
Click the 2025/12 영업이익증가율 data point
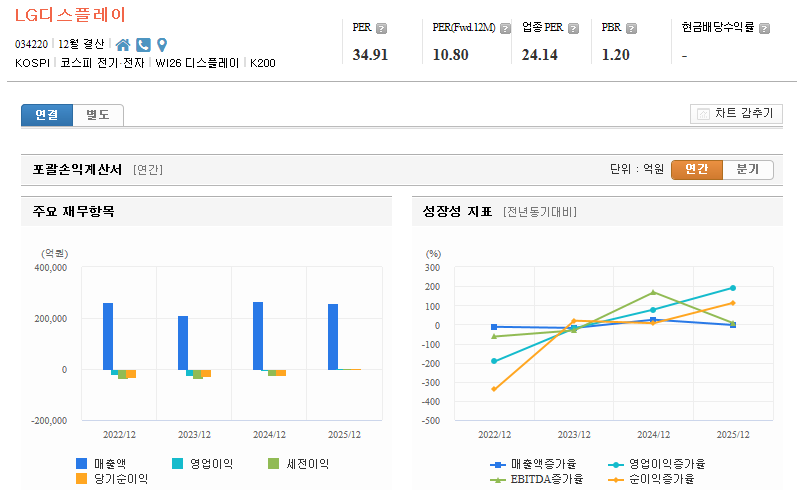point(733,288)
